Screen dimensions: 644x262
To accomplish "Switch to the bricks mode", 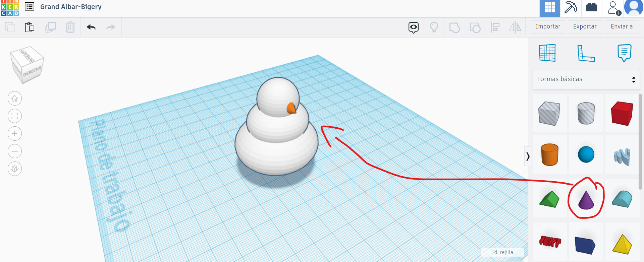I will [x=591, y=7].
